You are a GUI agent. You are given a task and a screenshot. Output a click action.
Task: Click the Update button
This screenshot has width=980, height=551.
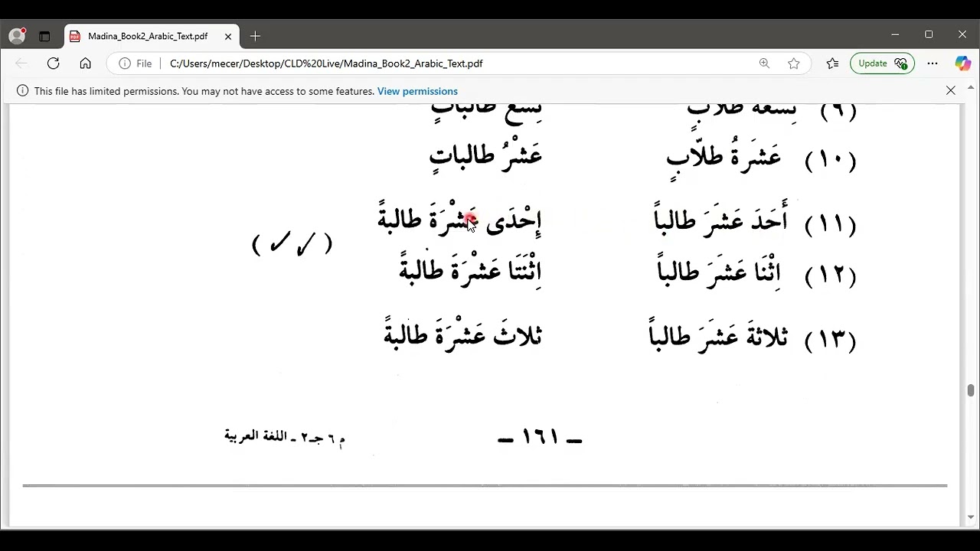882,64
